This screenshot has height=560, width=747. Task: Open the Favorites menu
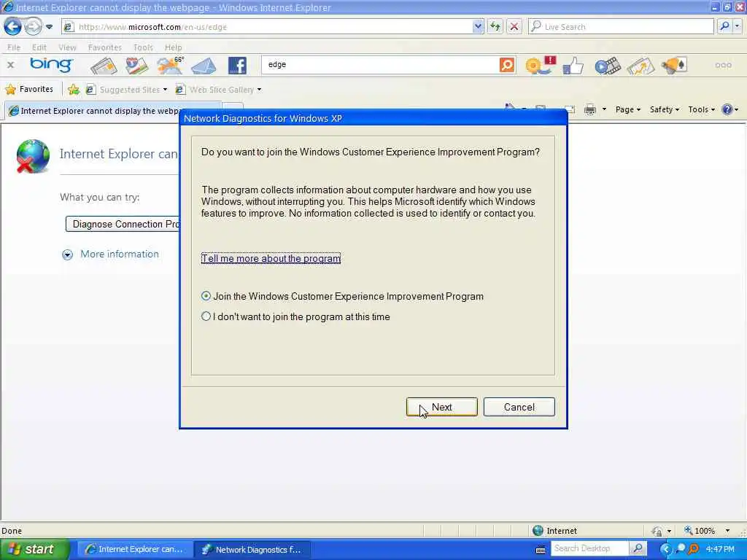pyautogui.click(x=105, y=47)
